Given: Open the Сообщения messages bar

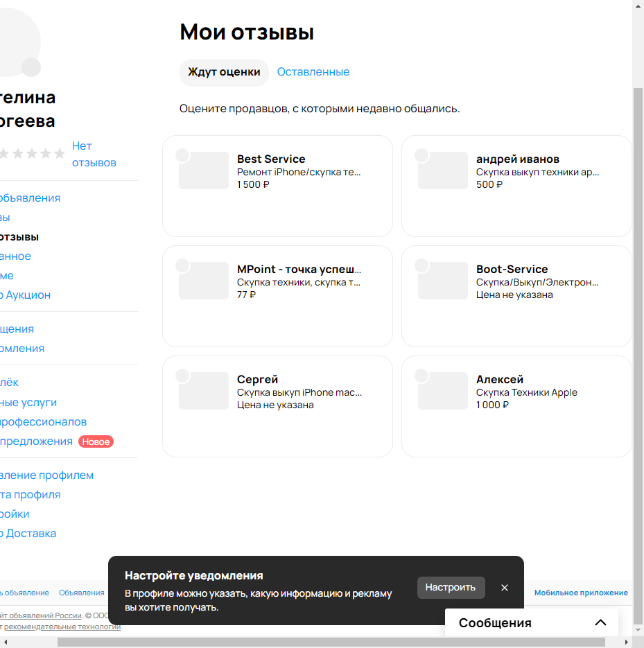Looking at the screenshot, I should pos(532,622).
